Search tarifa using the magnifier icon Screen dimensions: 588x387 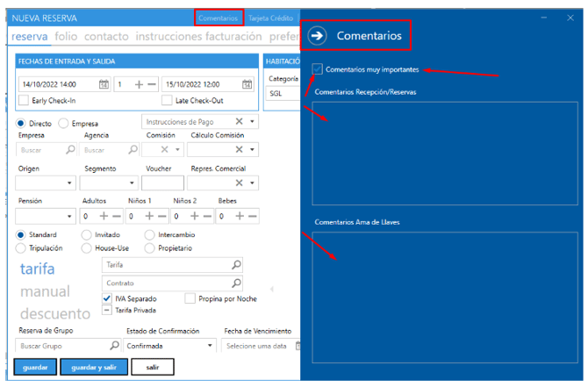[x=236, y=264]
